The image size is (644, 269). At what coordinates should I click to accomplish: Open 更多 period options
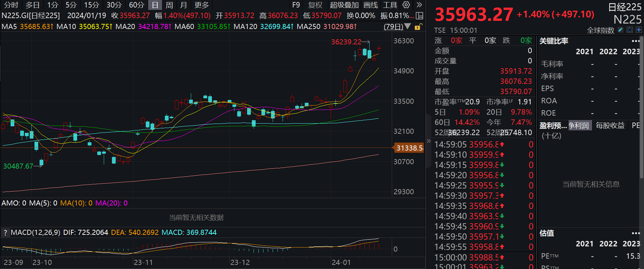(201, 5)
